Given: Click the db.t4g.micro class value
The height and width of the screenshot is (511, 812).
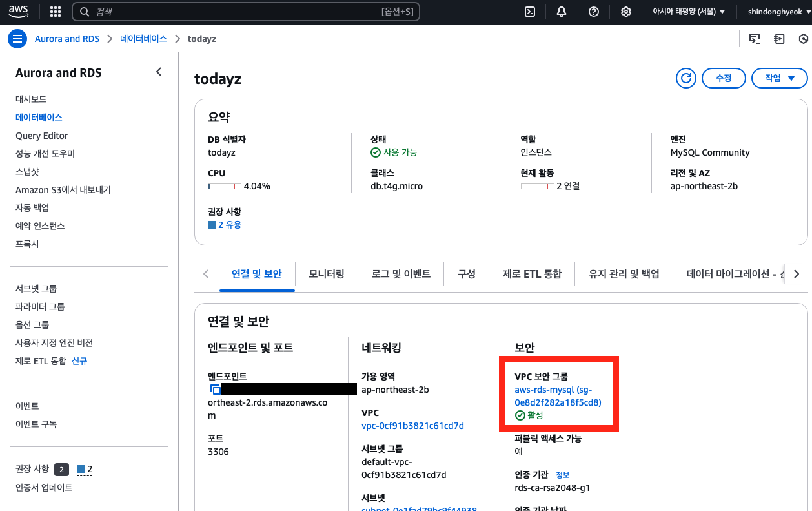Looking at the screenshot, I should 396,186.
